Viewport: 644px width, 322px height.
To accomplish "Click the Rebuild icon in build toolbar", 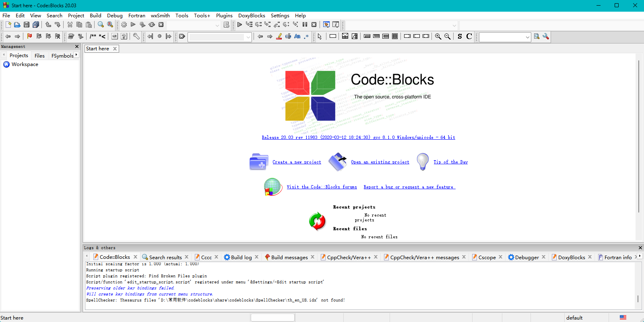I will (x=152, y=25).
